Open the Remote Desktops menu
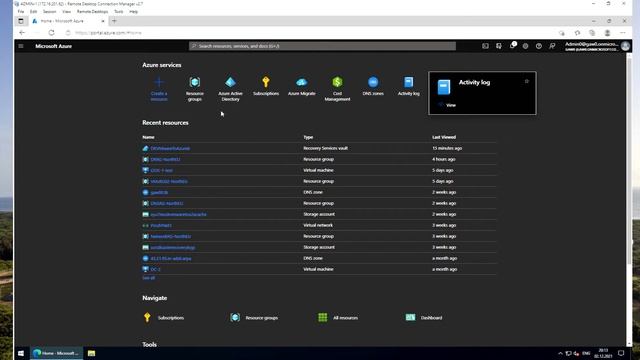This screenshot has width=640, height=360. click(92, 11)
